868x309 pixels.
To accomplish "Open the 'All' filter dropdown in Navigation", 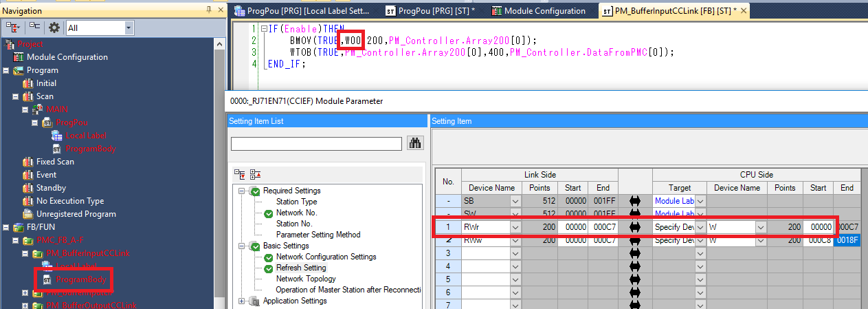I will tap(129, 28).
